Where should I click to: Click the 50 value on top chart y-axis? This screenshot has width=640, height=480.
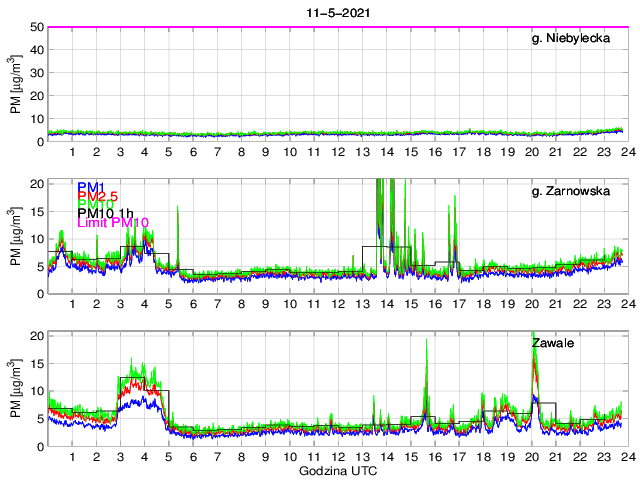[36, 27]
